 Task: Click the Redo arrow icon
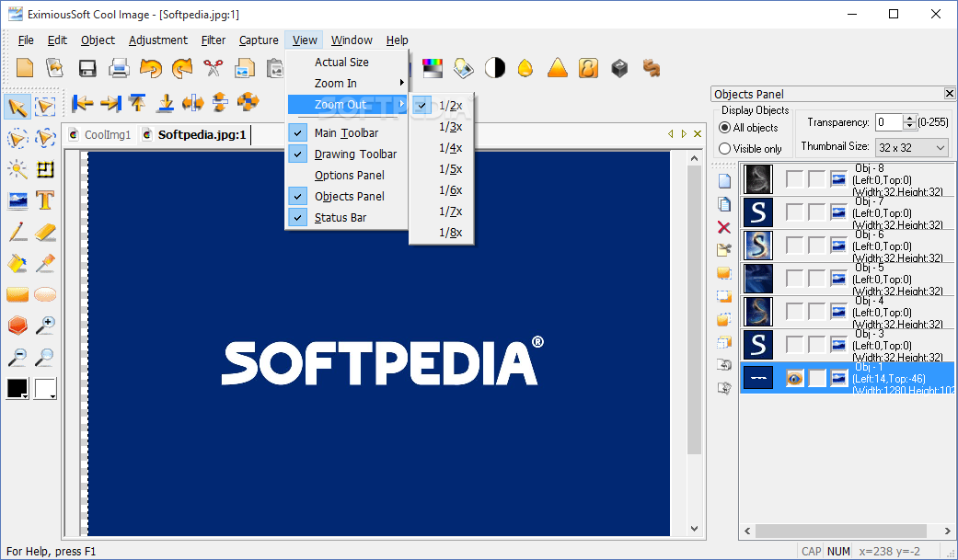pyautogui.click(x=182, y=68)
